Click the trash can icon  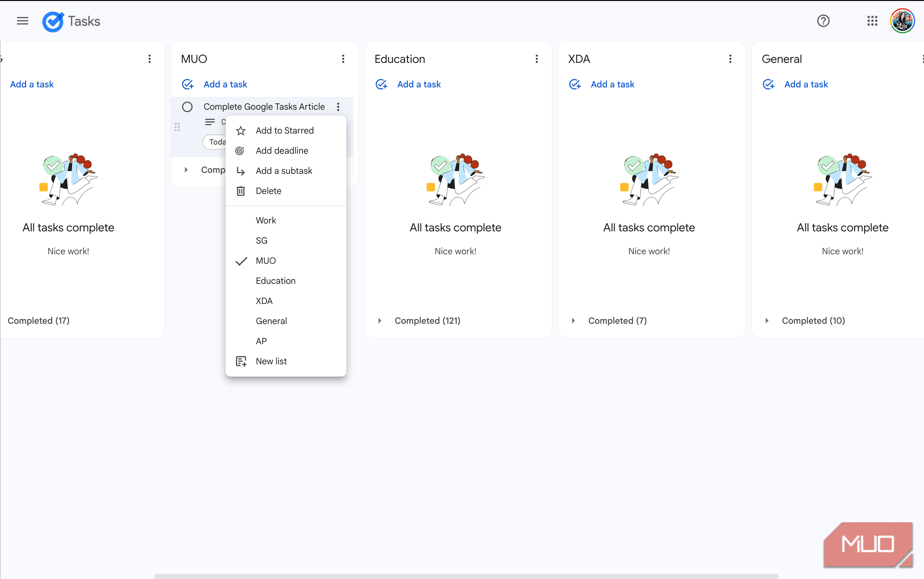pyautogui.click(x=240, y=191)
